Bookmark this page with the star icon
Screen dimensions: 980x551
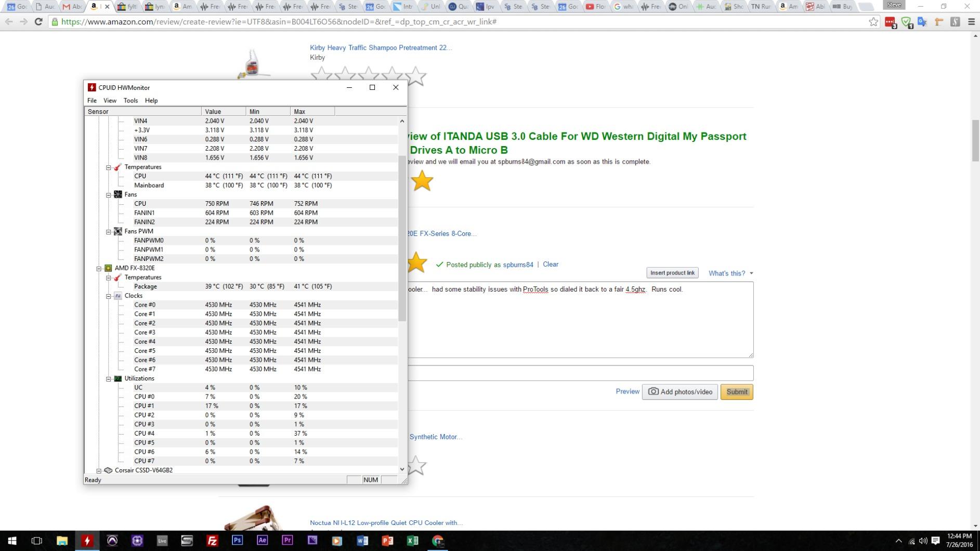click(x=873, y=22)
